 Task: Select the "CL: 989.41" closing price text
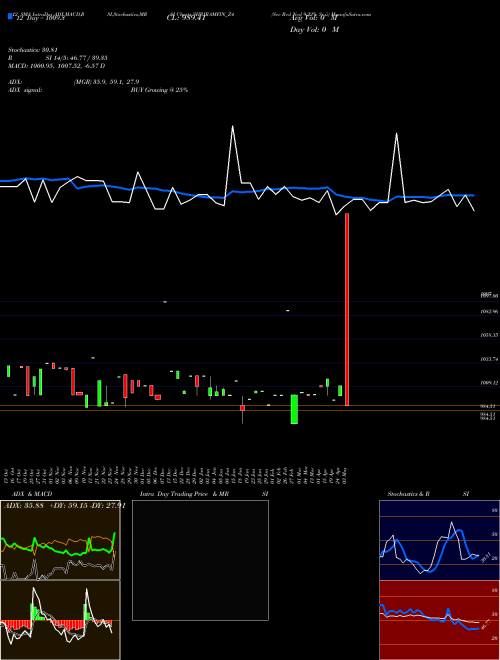pos(185,18)
